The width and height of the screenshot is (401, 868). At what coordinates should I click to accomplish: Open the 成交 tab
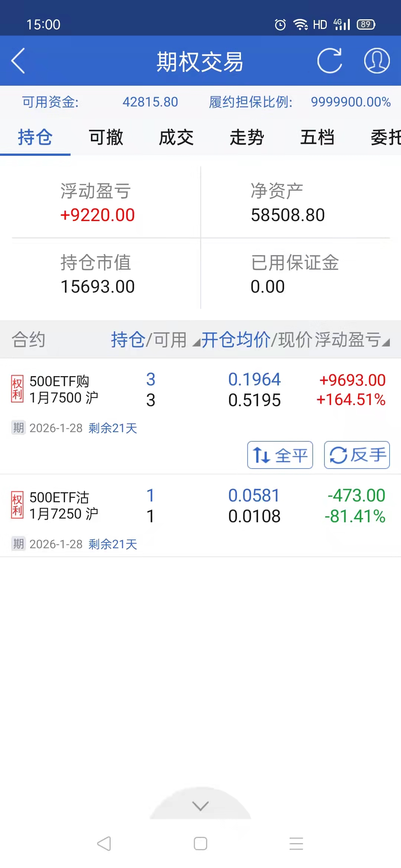coord(176,138)
